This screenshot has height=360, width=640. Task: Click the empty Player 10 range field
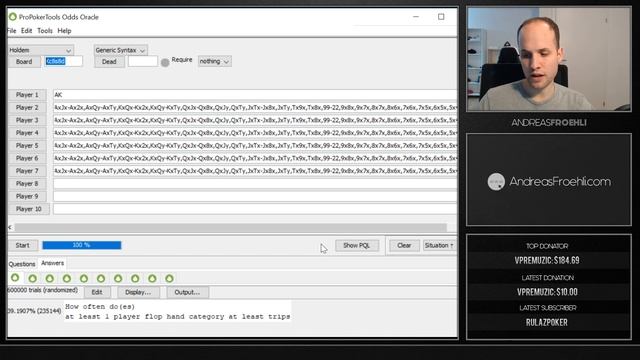point(255,209)
